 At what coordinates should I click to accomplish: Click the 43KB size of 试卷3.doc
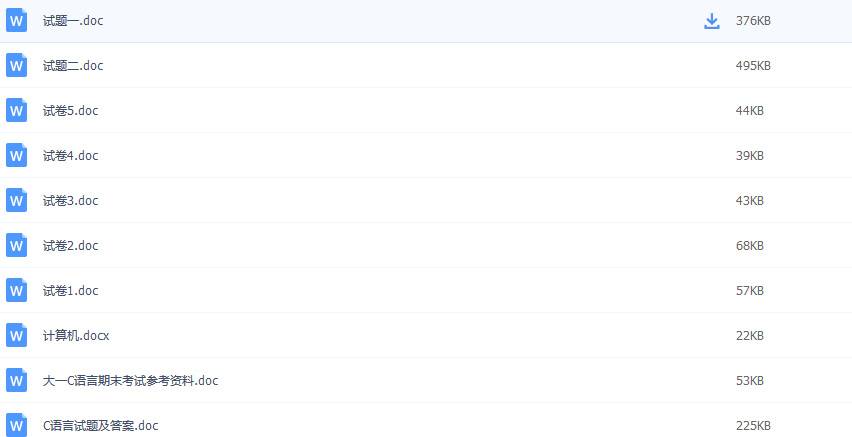(750, 201)
